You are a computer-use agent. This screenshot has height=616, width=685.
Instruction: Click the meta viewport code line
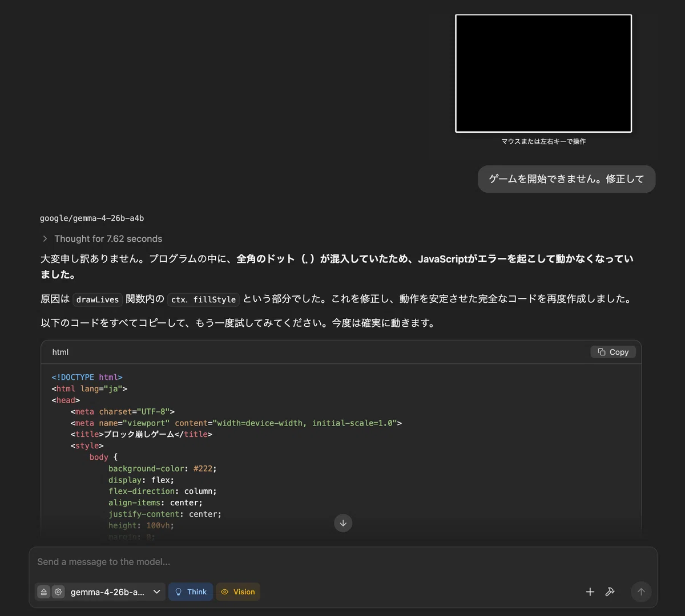[x=236, y=423]
